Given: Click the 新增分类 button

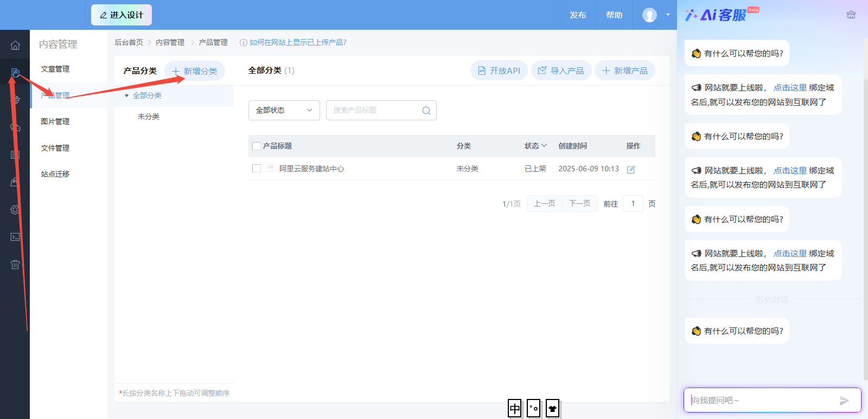Looking at the screenshot, I should (195, 71).
